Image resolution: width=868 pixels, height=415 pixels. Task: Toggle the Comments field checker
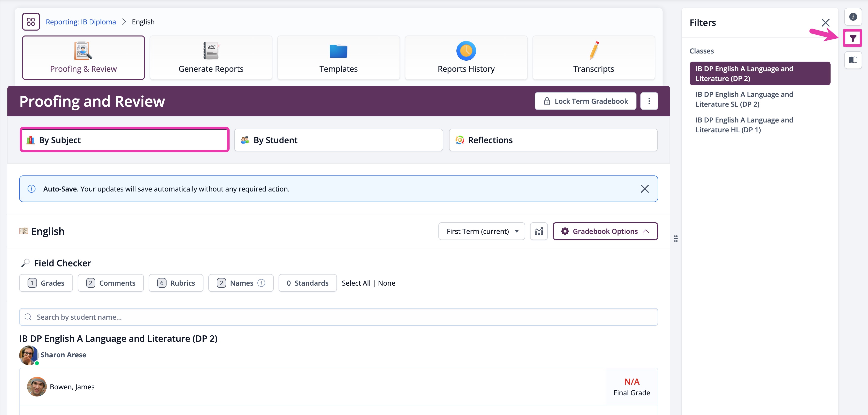(111, 283)
